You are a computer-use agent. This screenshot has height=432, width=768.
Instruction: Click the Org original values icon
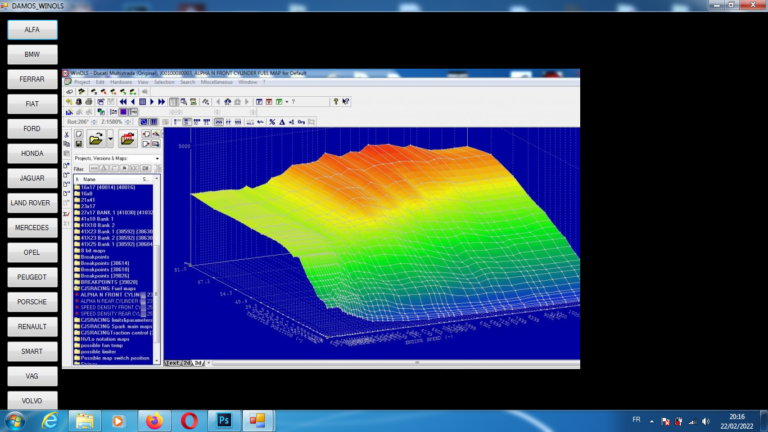[x=301, y=122]
